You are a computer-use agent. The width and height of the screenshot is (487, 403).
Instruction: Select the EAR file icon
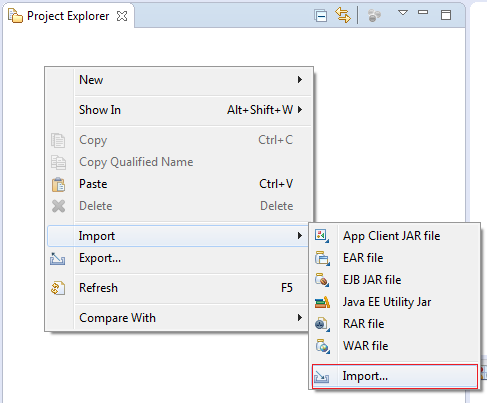(x=322, y=258)
